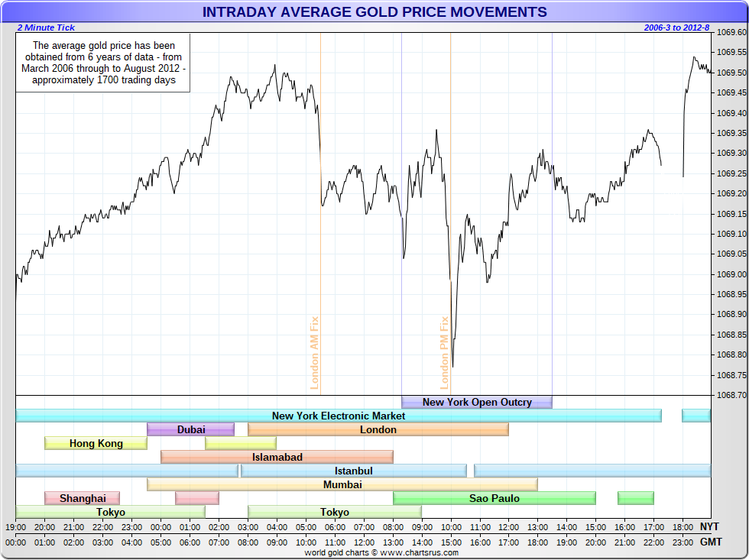Click the Tokyo bar starting at 03:00

tap(335, 513)
